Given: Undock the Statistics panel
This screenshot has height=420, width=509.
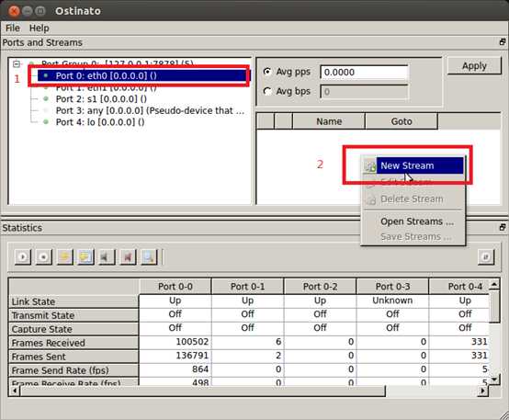Looking at the screenshot, I should pyautogui.click(x=503, y=227).
